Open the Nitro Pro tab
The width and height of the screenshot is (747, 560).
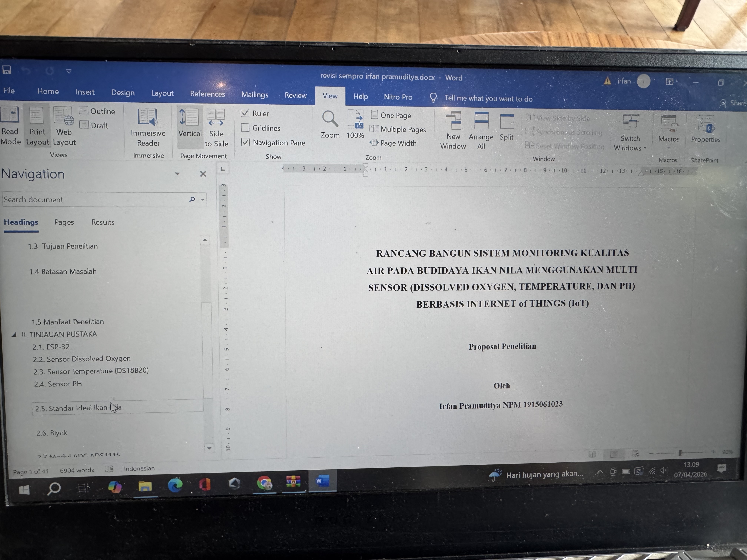tap(398, 97)
